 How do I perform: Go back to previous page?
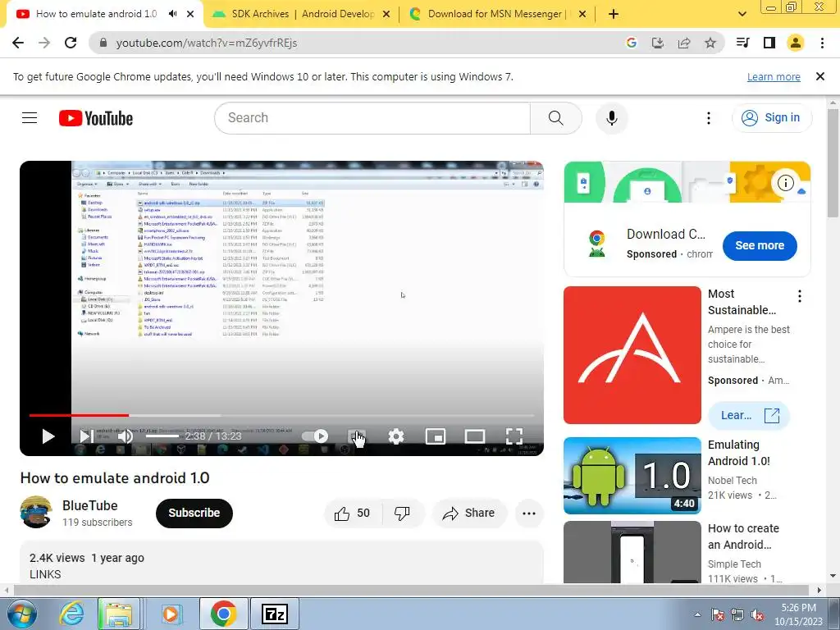18,43
